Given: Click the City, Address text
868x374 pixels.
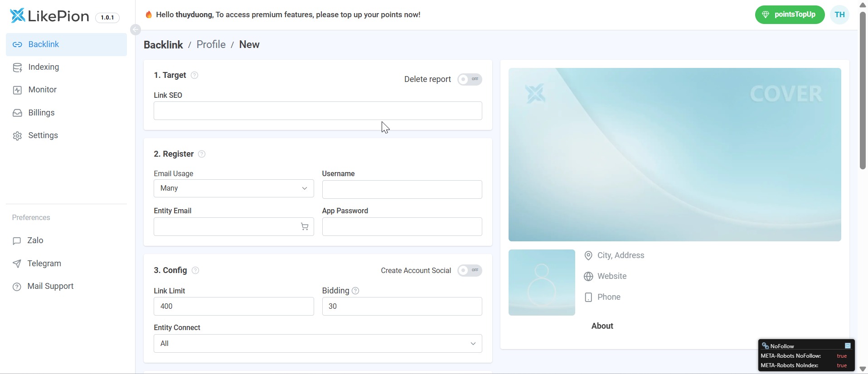Looking at the screenshot, I should [621, 255].
